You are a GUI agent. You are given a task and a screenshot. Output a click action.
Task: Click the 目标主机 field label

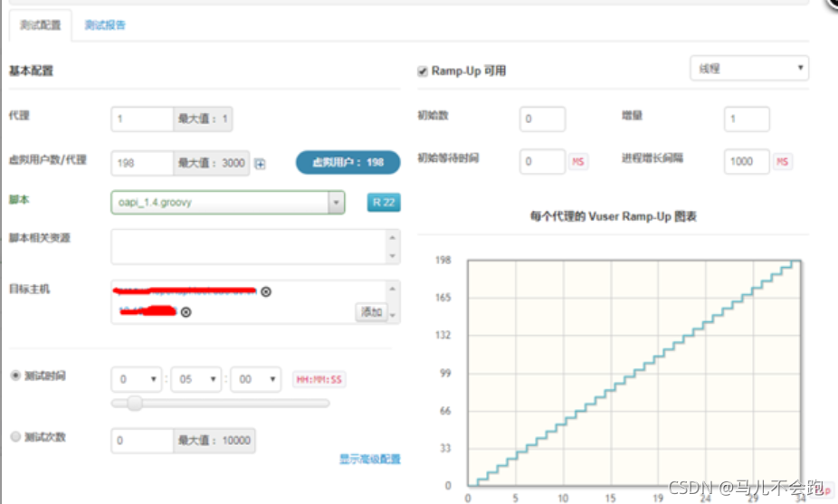point(29,290)
